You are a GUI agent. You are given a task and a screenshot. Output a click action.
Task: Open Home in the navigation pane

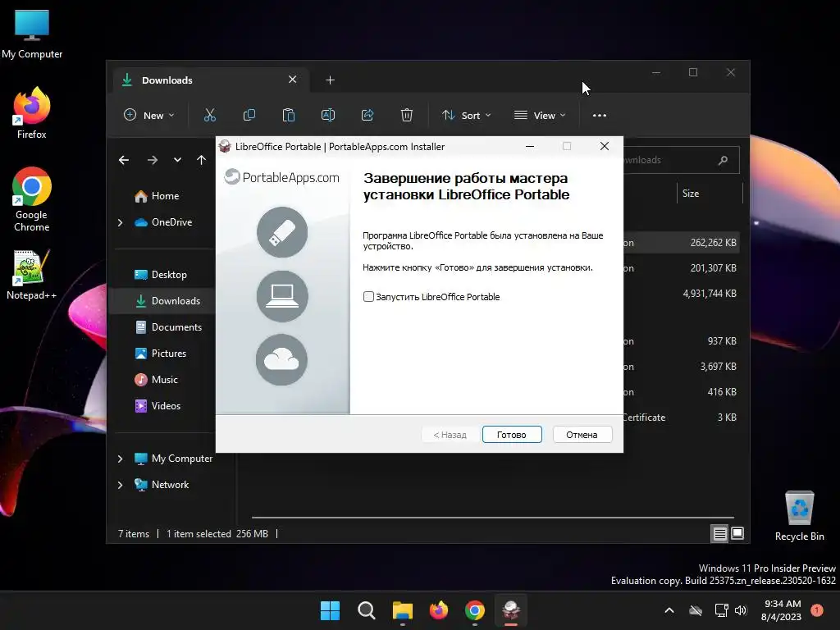(164, 196)
